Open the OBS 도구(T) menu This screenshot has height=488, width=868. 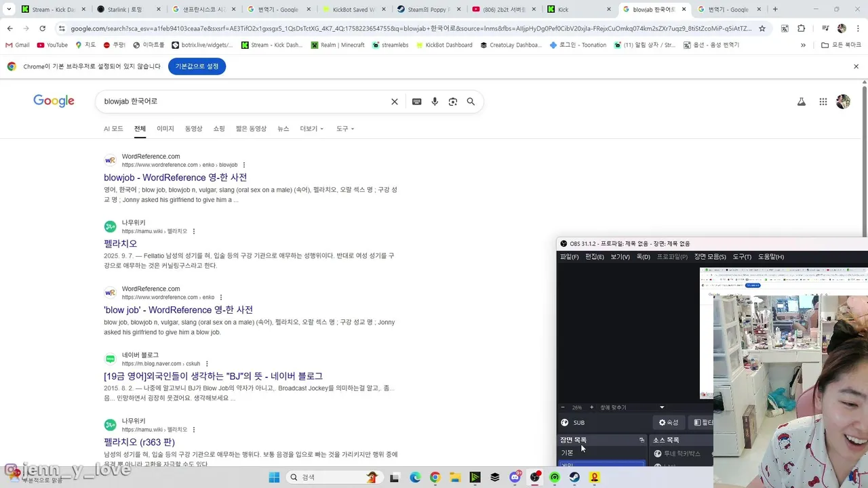[x=742, y=257]
